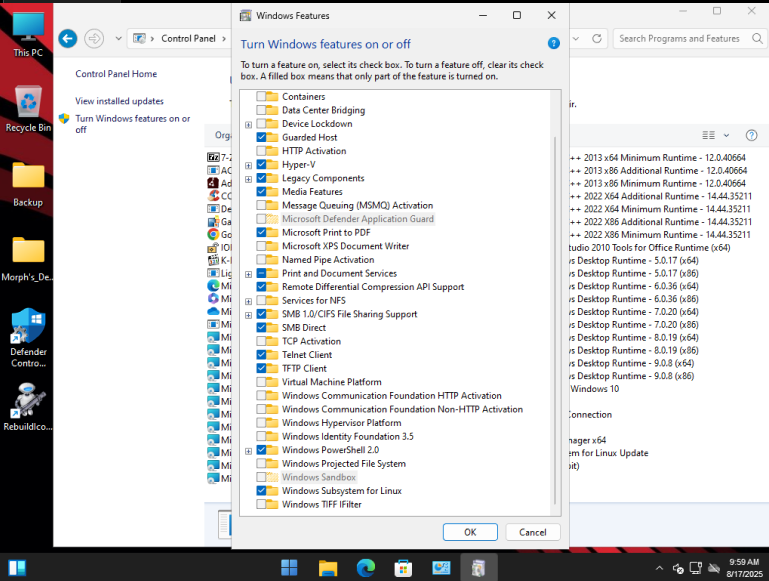Screen dimensions: 769x581
Task: Expand Print and Document Services
Action: 248,274
